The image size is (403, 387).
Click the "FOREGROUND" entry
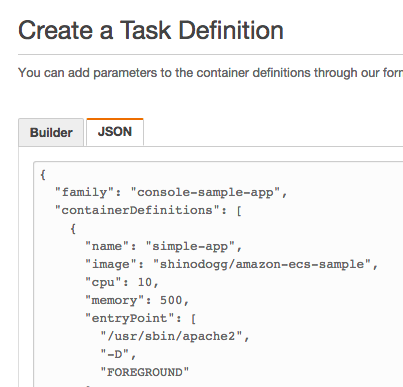(145, 372)
